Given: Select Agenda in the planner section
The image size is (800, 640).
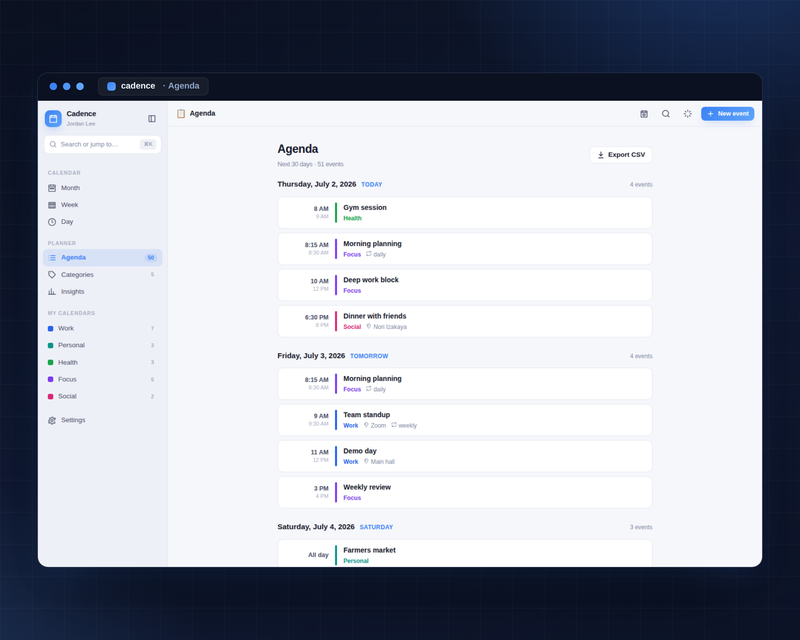Looking at the screenshot, I should click(x=103, y=258).
